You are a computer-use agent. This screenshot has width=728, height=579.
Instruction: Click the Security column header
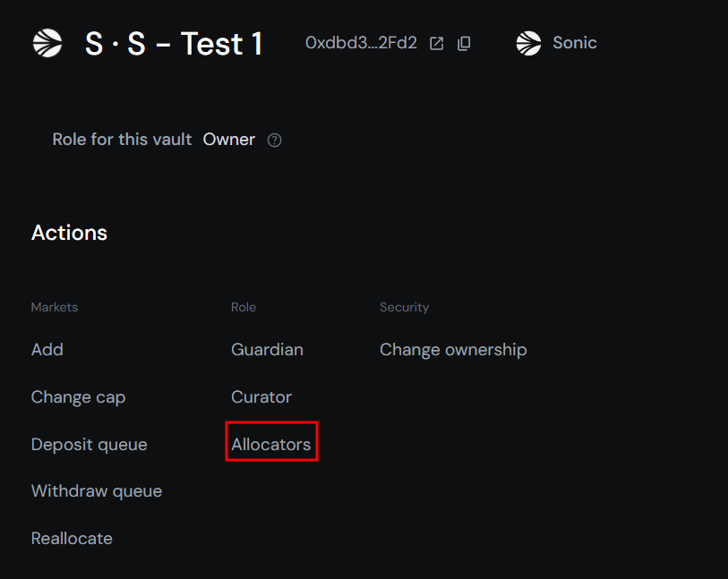(404, 307)
